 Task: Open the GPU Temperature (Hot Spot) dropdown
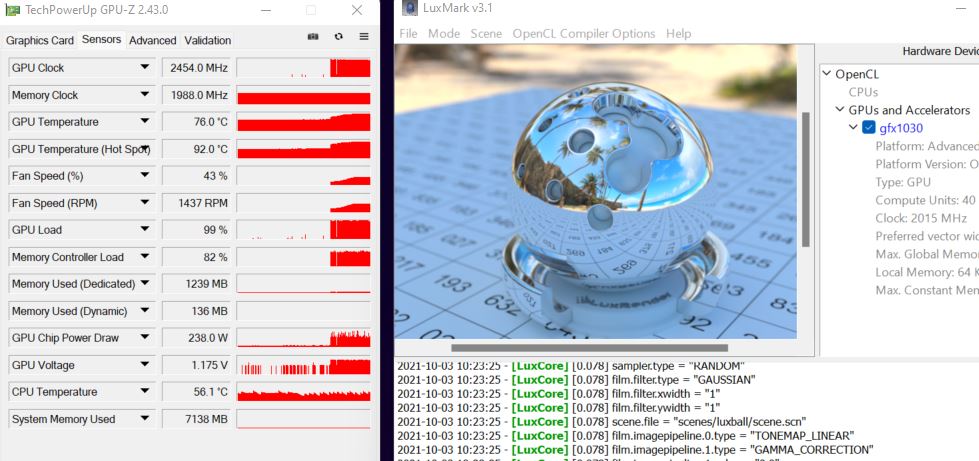pyautogui.click(x=145, y=149)
